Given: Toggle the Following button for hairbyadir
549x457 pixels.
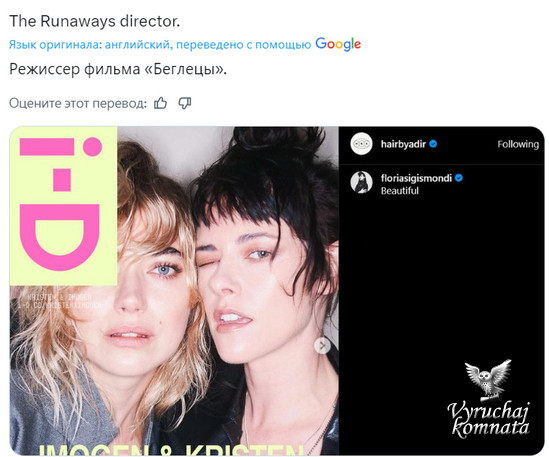Looking at the screenshot, I should point(518,144).
